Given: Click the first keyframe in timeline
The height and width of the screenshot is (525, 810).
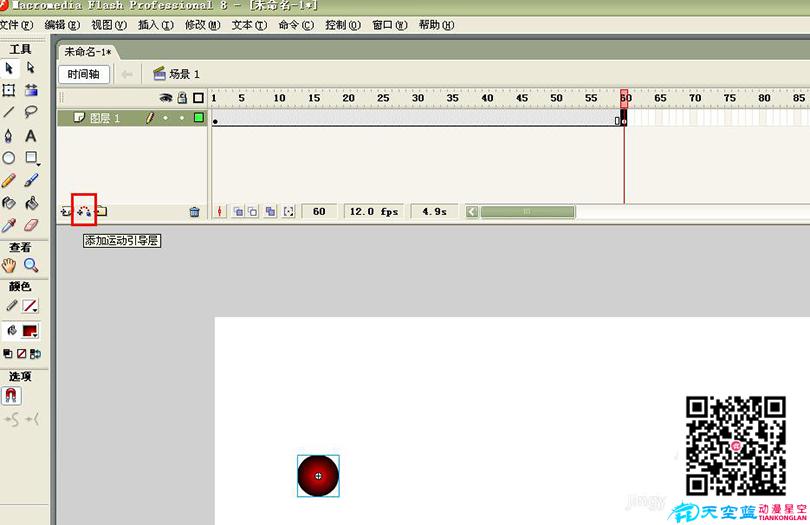Looking at the screenshot, I should [215, 118].
